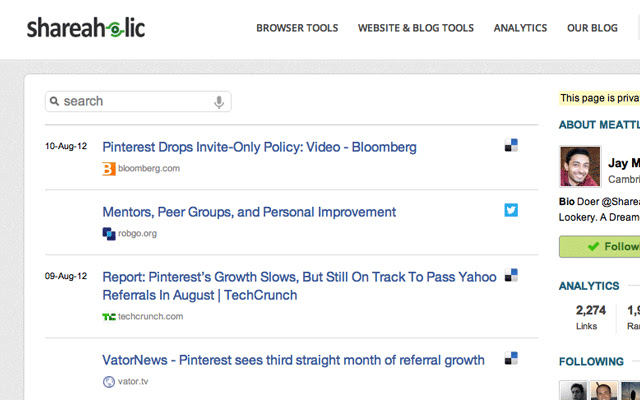The height and width of the screenshot is (400, 640).
Task: Click the magnifier icon in search field
Action: (54, 102)
